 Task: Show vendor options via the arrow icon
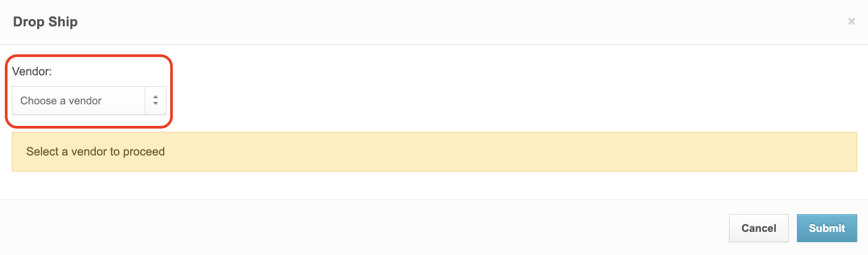click(x=156, y=101)
